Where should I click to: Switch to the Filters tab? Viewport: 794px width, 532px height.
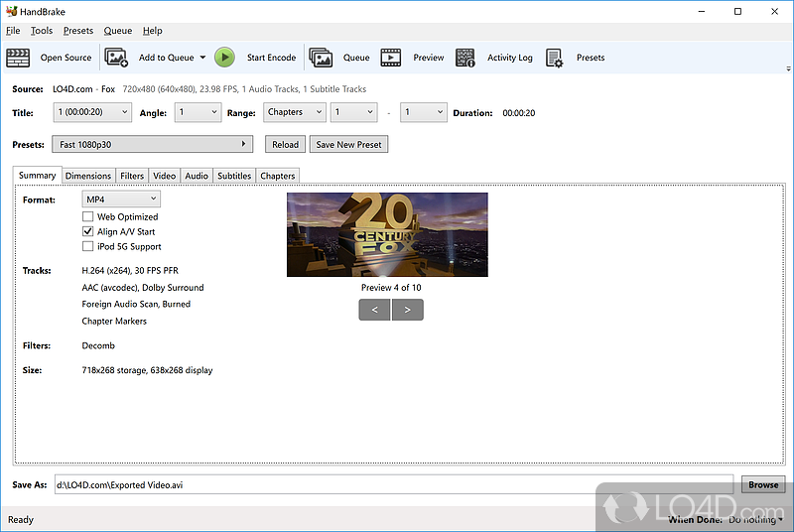[x=132, y=176]
